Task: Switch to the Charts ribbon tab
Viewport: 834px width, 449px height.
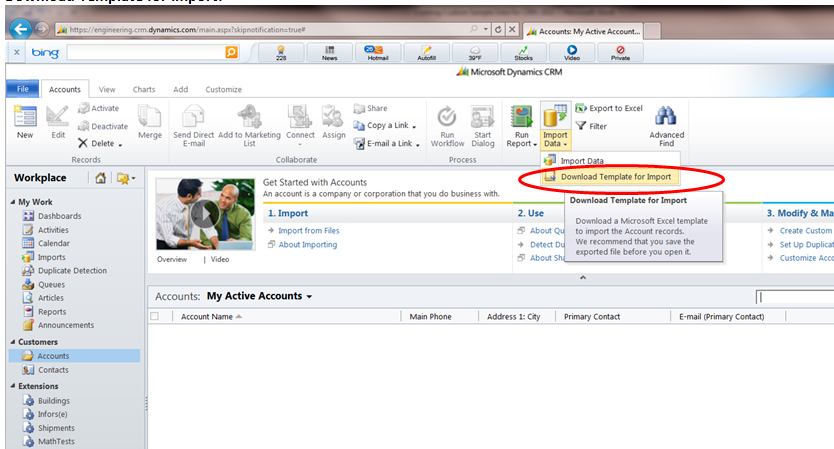Action: [x=144, y=89]
